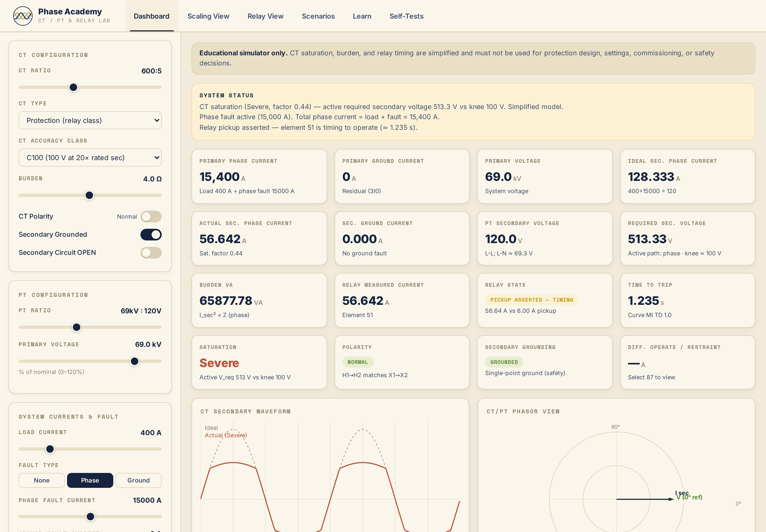This screenshot has width=766, height=532.
Task: Click the 'V (0° ref)' phasor label
Action: pos(689,497)
